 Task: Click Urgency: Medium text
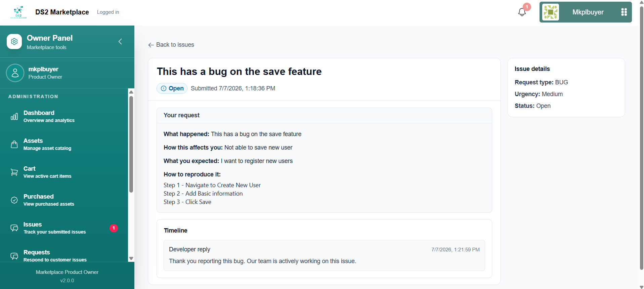tap(539, 94)
